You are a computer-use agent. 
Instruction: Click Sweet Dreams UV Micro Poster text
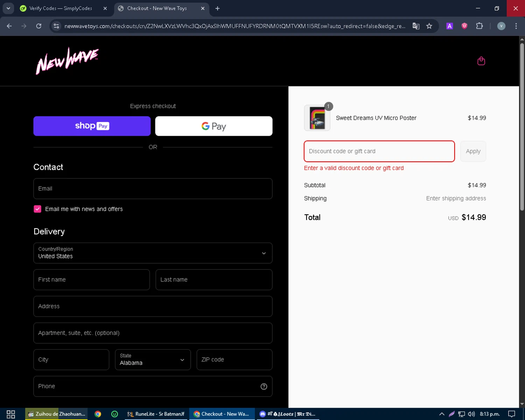[376, 118]
